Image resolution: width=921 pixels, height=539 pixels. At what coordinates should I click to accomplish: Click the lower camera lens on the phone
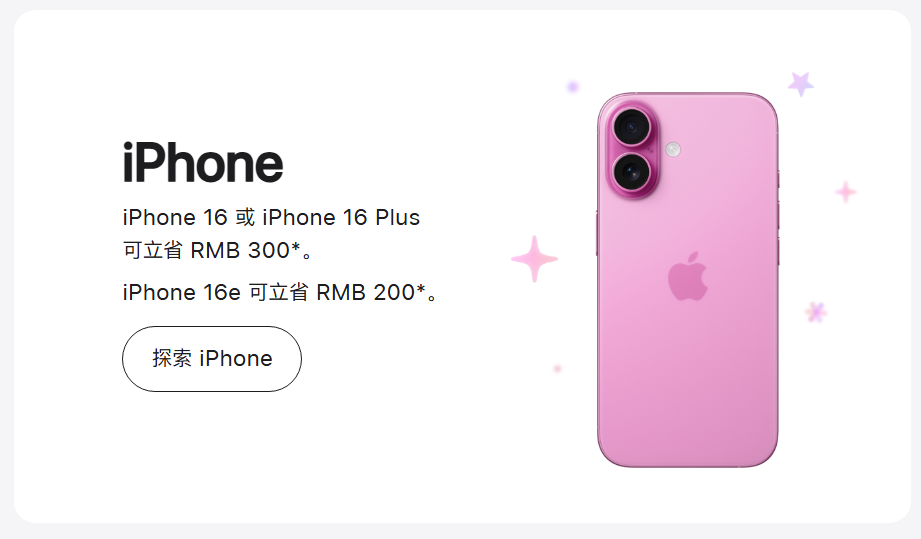(632, 172)
